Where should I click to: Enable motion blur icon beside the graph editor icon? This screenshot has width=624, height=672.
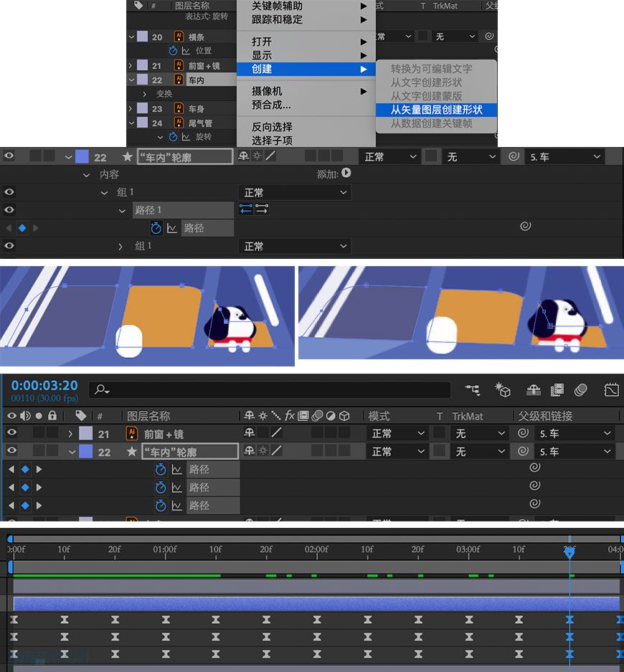(x=581, y=389)
